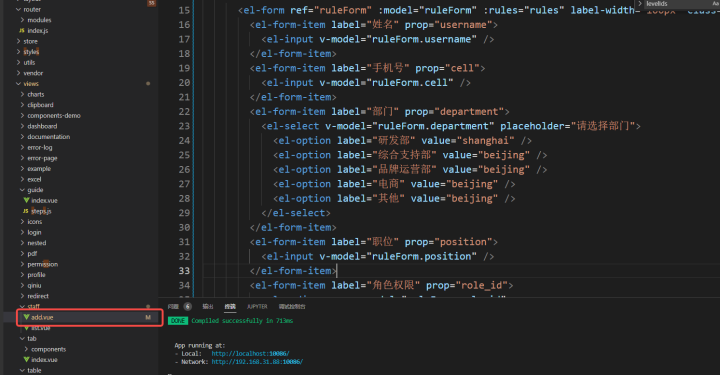Screen dimensions: 720x375
Task: Open the dashboard folder
Action: [x=42, y=126]
